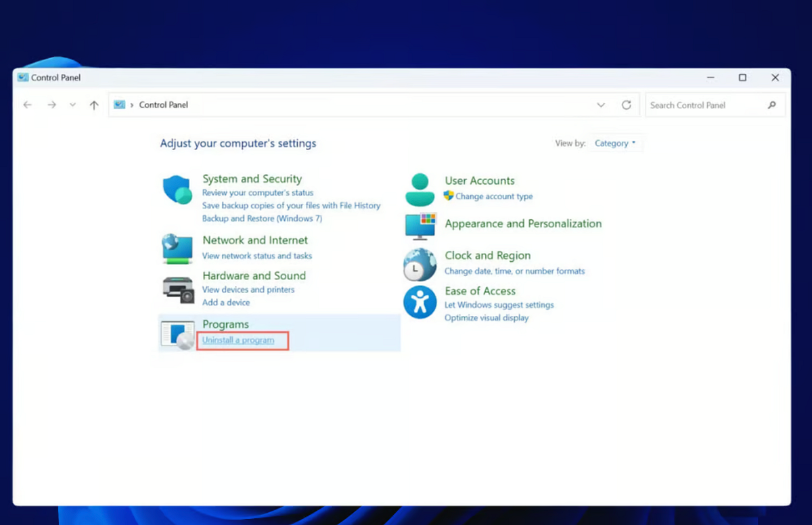812x525 pixels.
Task: Click the Network and Internet globe icon
Action: coord(177,248)
